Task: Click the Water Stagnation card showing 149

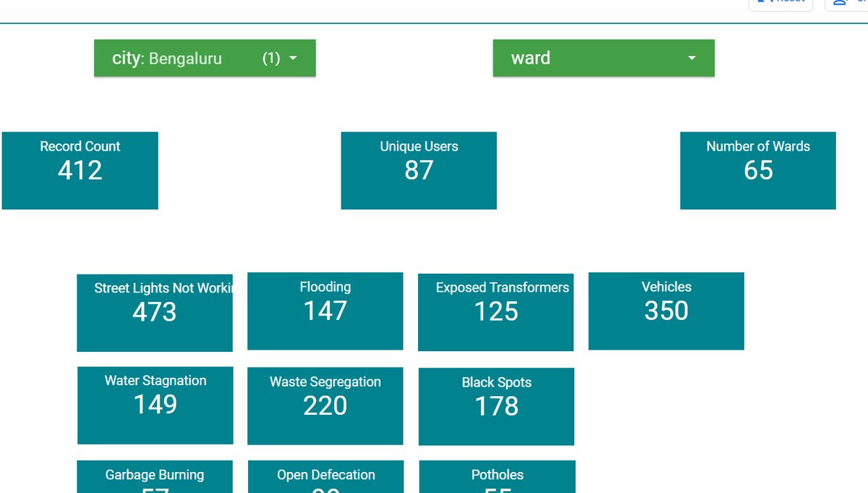Action: pos(156,405)
